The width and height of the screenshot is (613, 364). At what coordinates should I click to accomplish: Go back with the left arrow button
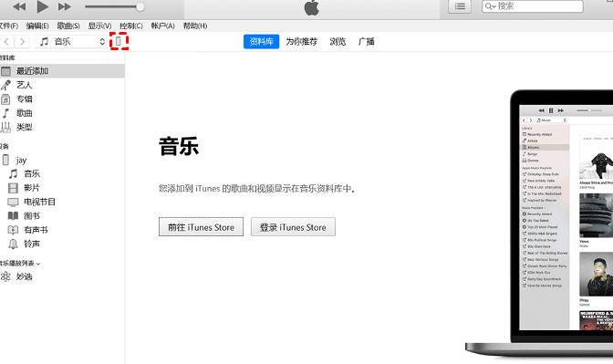[x=6, y=41]
